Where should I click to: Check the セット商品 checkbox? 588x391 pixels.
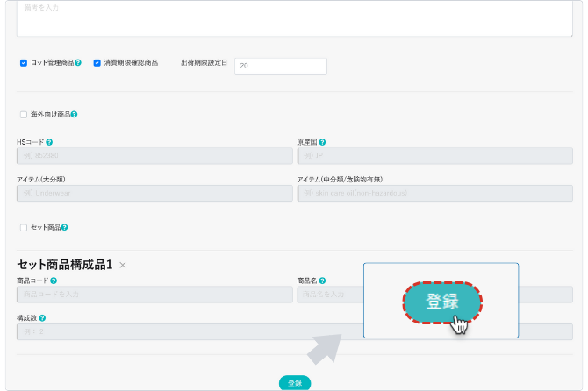click(24, 228)
